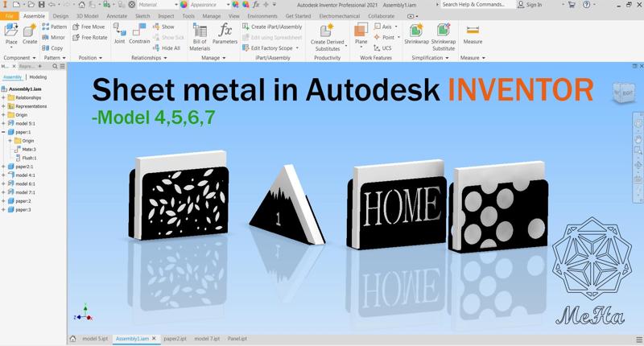
Task: Click Show relationships
Action: (x=163, y=27)
